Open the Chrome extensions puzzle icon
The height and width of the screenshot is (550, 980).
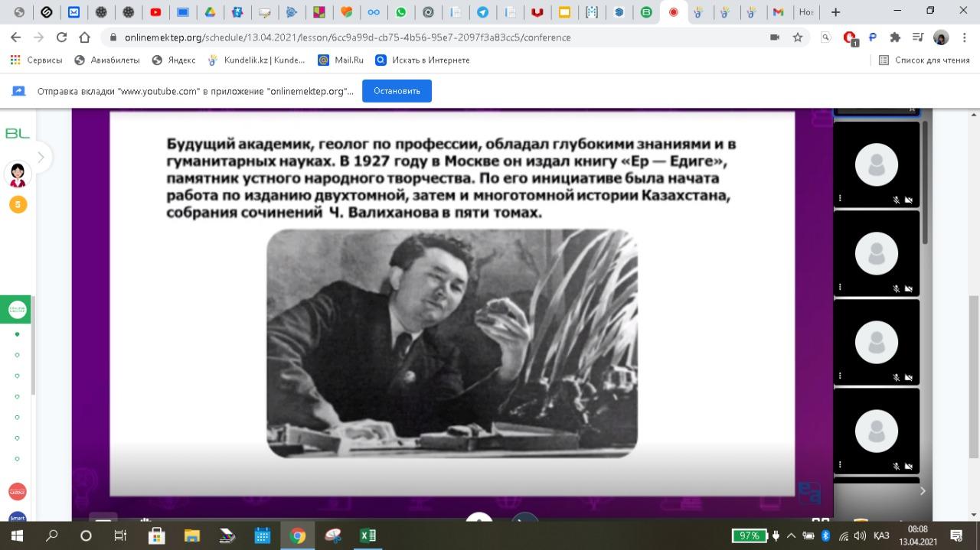point(895,37)
